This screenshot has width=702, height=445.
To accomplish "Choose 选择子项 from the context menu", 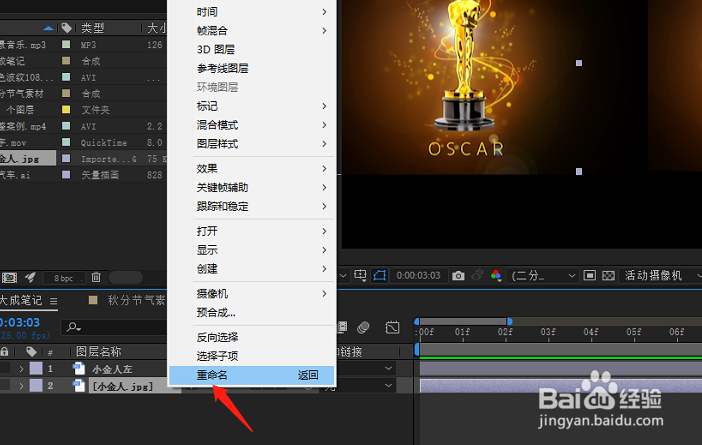I will click(252, 356).
